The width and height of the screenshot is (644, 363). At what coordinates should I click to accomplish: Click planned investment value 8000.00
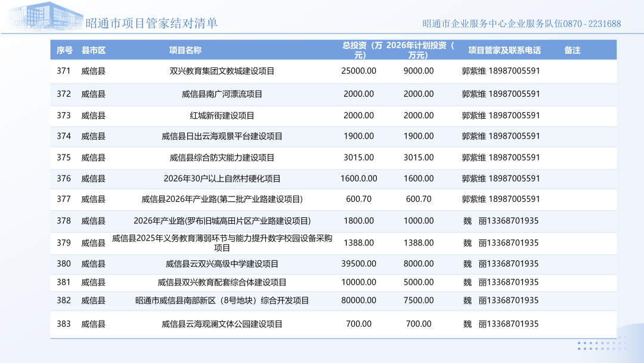pyautogui.click(x=419, y=263)
